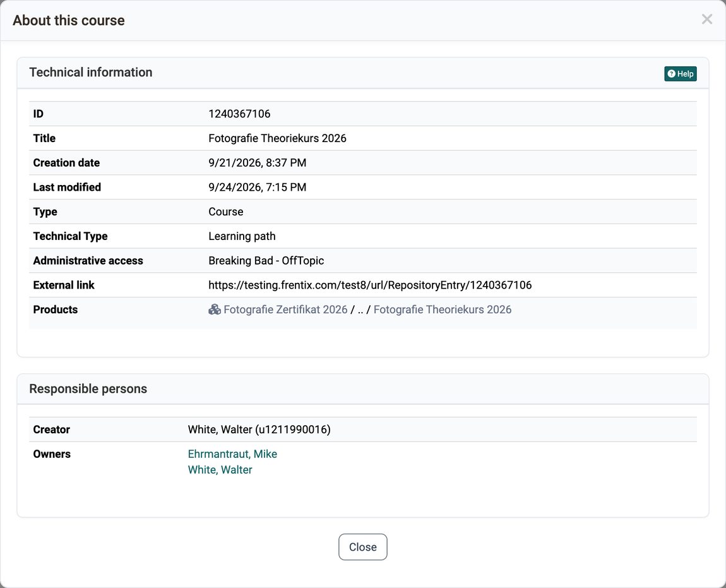Click the Responsible persons panel heading
This screenshot has height=588, width=726.
88,389
